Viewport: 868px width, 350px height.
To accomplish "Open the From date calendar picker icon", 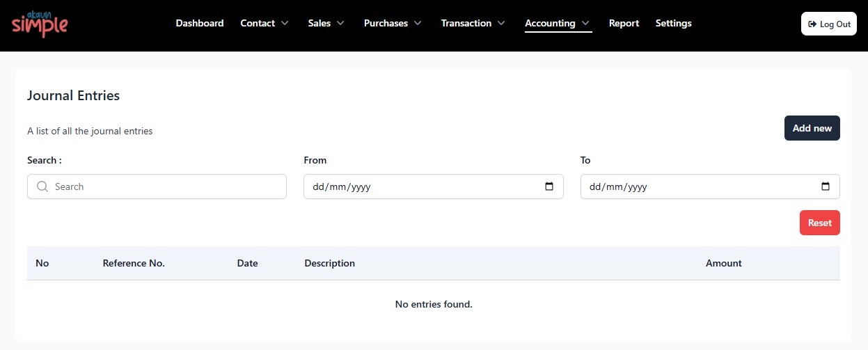I will [549, 186].
